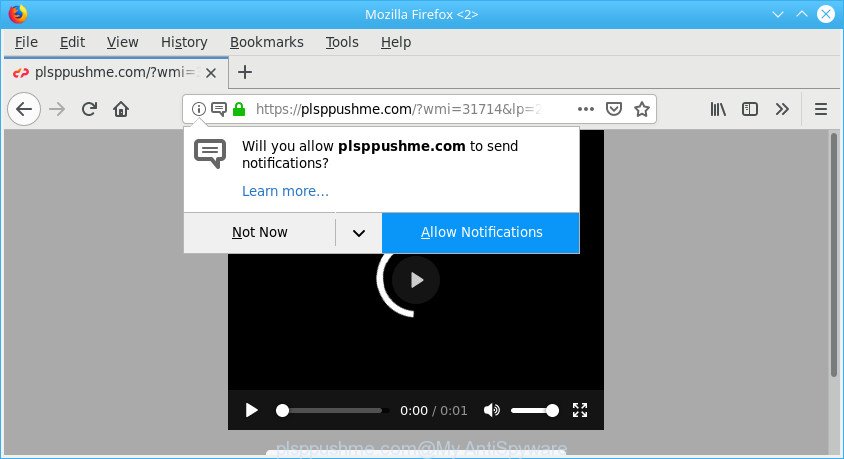Image resolution: width=844 pixels, height=459 pixels.
Task: Open the File menu
Action: click(x=26, y=42)
